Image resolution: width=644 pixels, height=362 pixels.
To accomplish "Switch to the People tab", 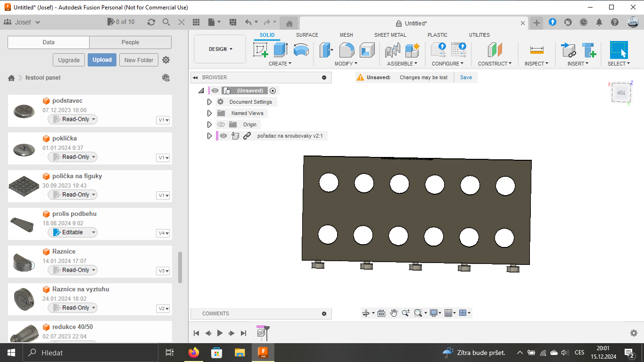I will (131, 42).
